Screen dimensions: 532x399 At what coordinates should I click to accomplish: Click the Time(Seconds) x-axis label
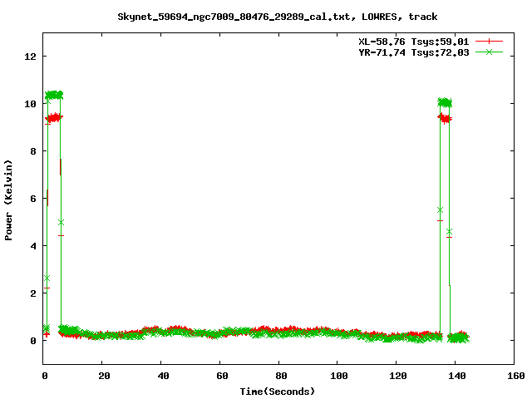click(x=278, y=392)
